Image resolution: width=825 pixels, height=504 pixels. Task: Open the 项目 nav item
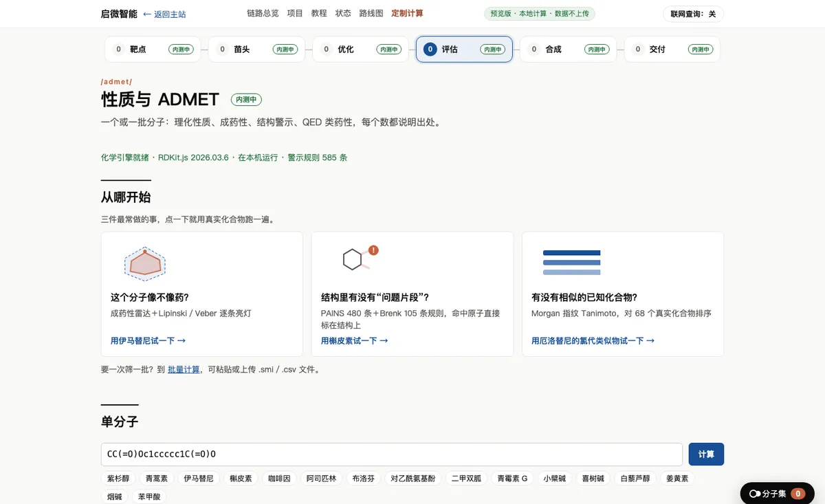[295, 13]
